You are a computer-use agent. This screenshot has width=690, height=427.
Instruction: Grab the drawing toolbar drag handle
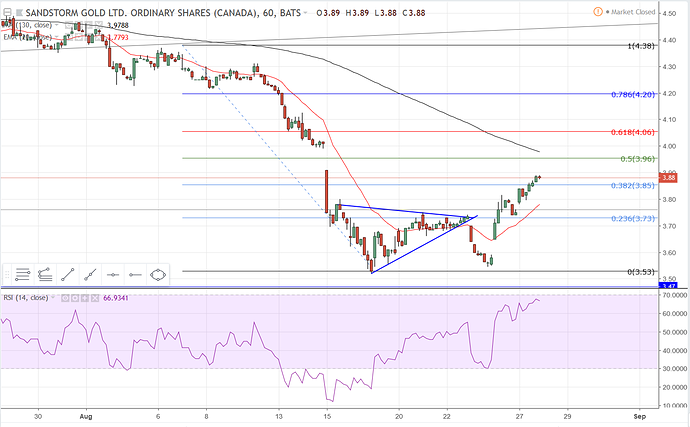coord(7,272)
